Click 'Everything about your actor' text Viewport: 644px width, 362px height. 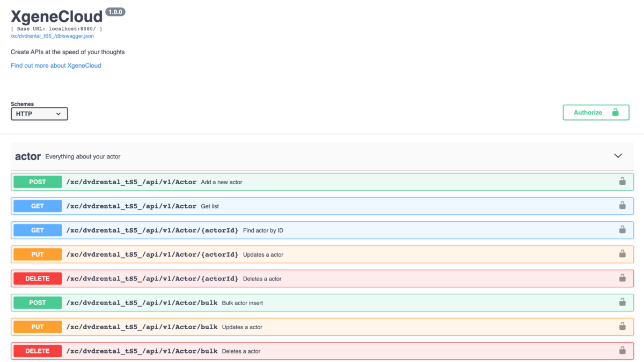(83, 157)
